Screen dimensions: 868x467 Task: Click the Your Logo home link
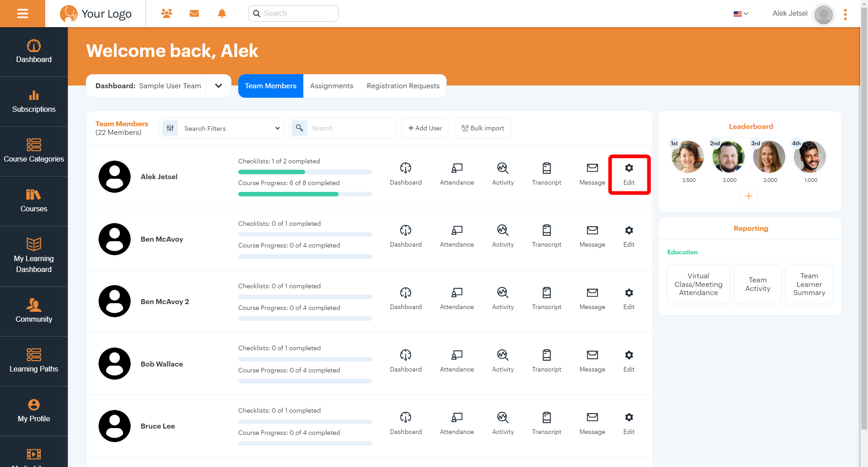point(96,14)
